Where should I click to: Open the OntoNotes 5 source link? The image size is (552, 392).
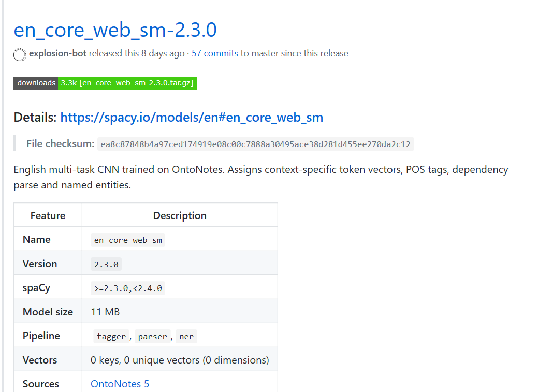(120, 384)
